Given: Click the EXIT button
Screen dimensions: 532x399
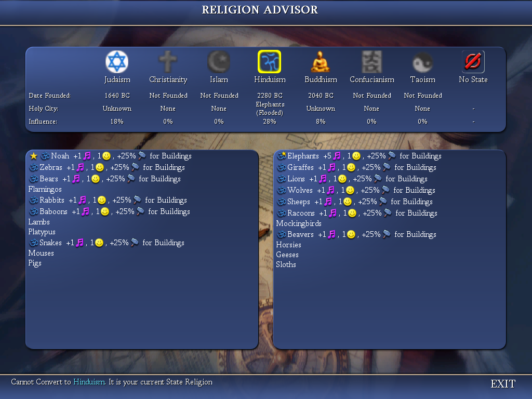Looking at the screenshot, I should (502, 384).
